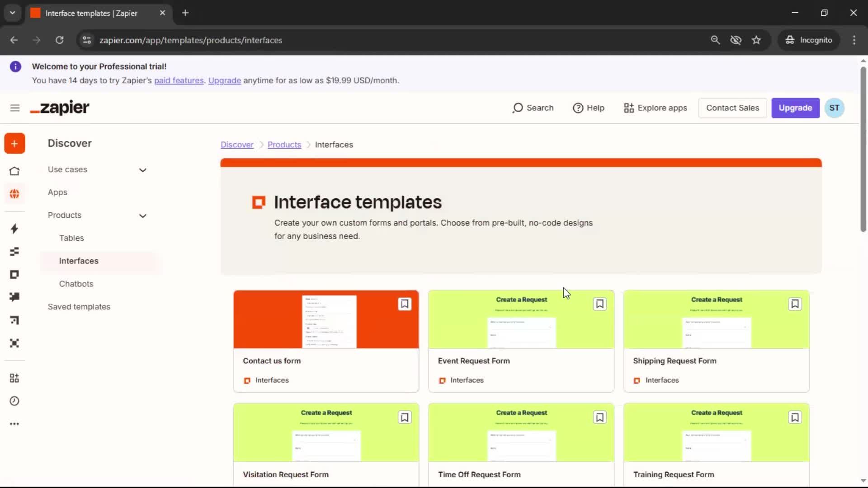This screenshot has width=868, height=488.
Task: Open Agents icon in left rail
Action: click(14, 343)
